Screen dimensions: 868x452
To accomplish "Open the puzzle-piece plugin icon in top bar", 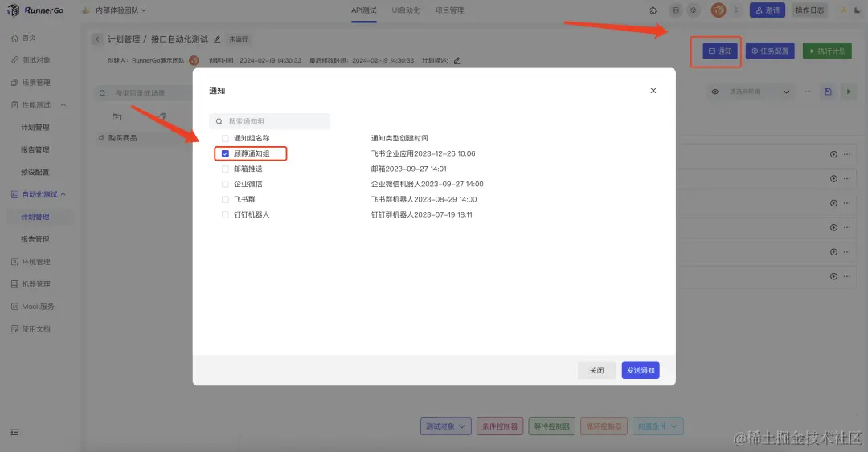I will pos(653,10).
